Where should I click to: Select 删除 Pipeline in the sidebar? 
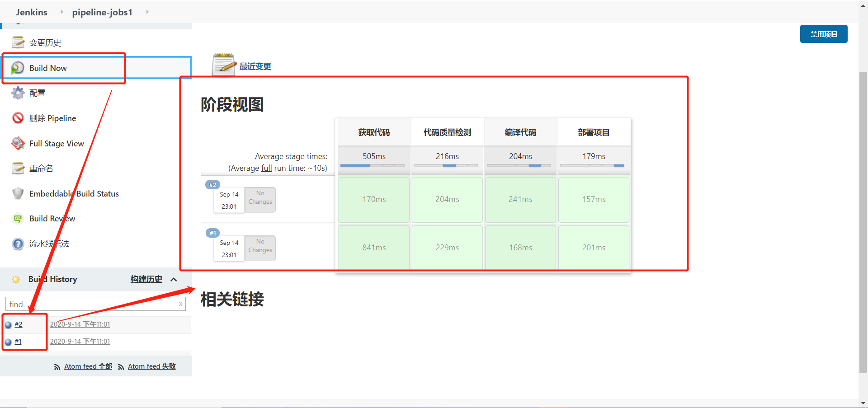[x=52, y=118]
